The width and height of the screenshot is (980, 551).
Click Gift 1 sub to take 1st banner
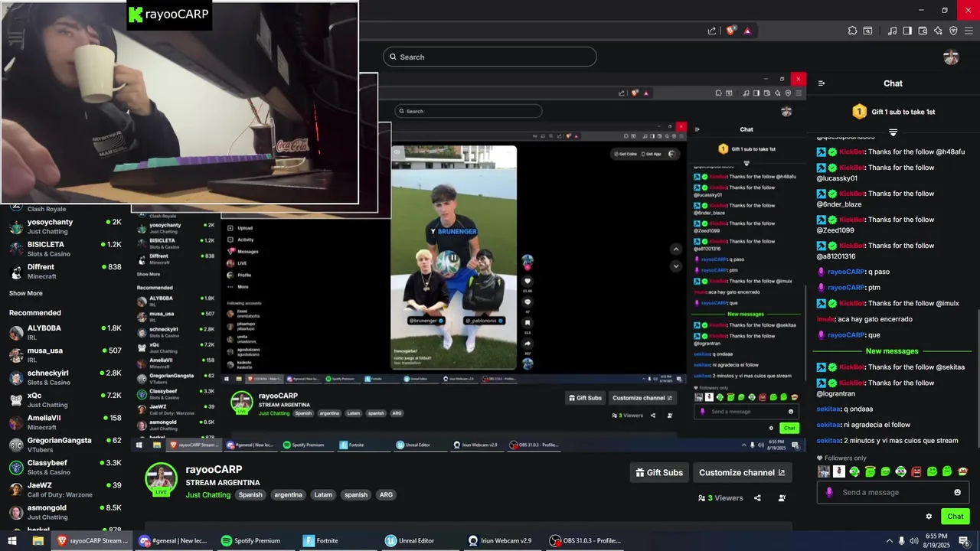tap(893, 112)
